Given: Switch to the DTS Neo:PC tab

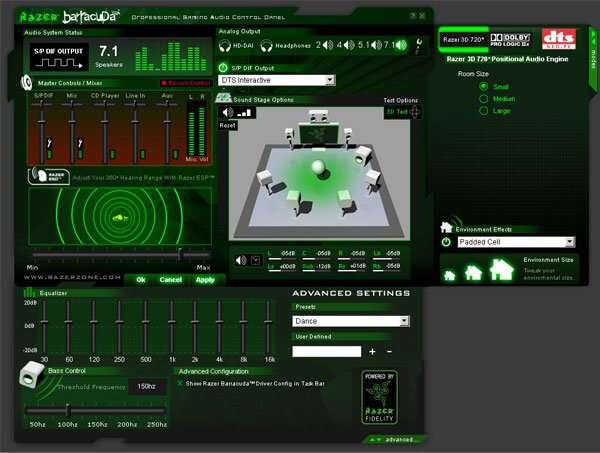Looking at the screenshot, I should [559, 39].
